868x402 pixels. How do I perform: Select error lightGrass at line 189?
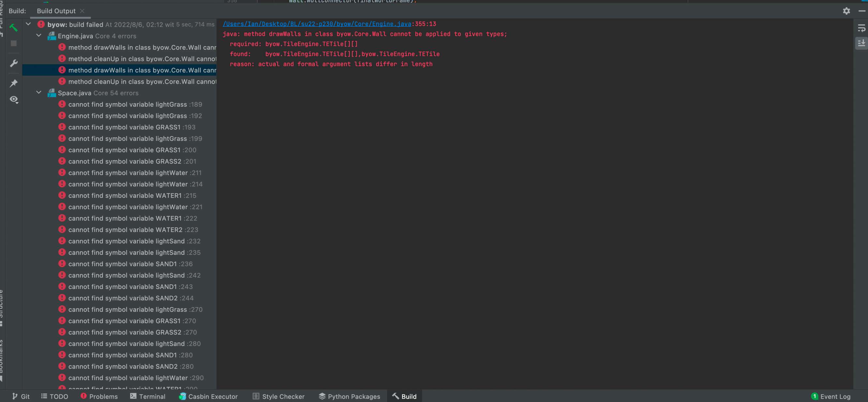tap(127, 104)
